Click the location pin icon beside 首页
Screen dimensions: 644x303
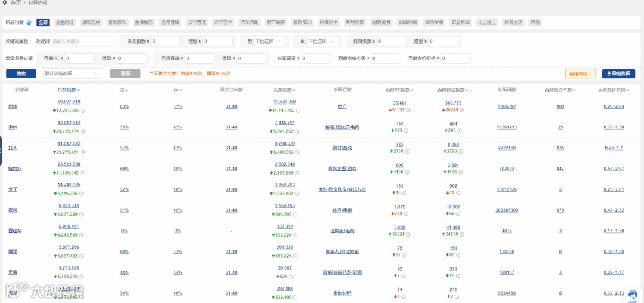(5, 2)
